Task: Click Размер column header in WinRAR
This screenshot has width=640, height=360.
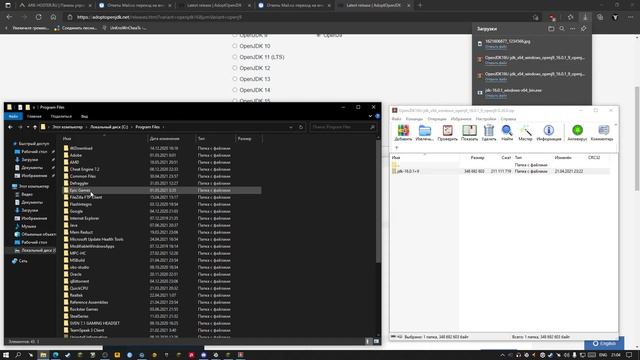Action: (x=478, y=158)
